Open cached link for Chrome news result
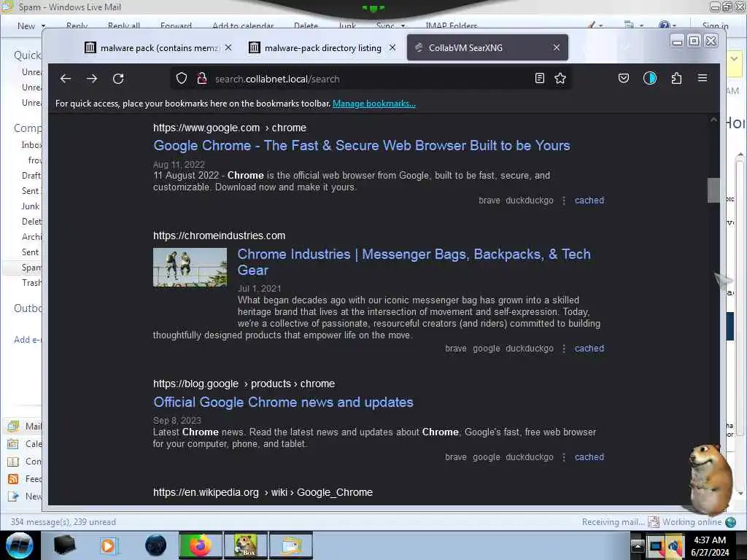Viewport: 747px width, 560px height. (x=589, y=457)
